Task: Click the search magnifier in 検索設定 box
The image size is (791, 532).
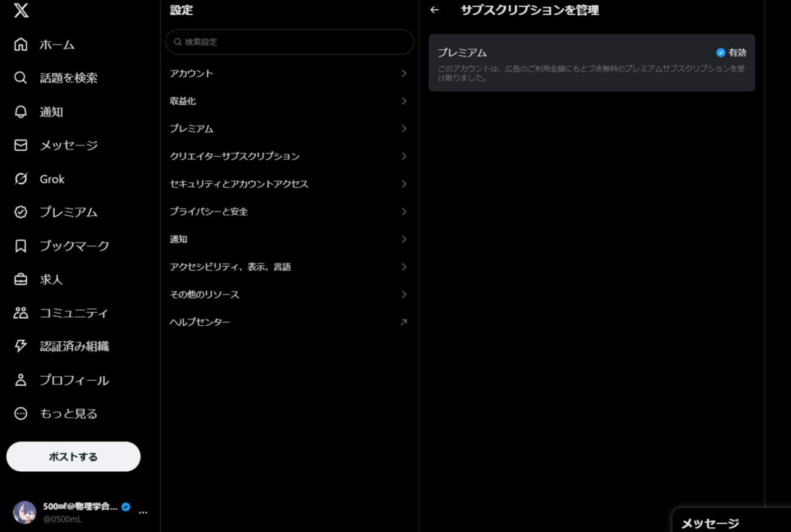Action: (x=178, y=42)
